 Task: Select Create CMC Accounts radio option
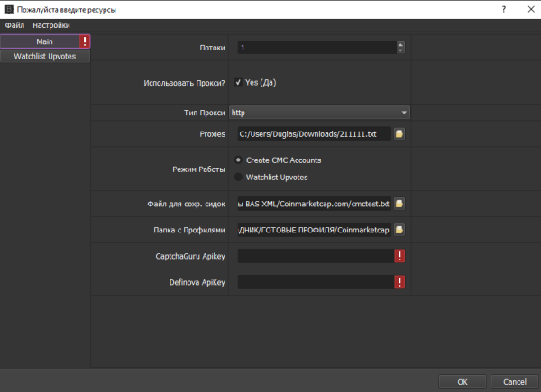pos(238,160)
